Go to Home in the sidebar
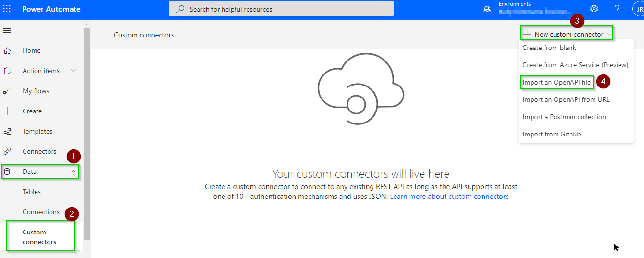 point(32,50)
